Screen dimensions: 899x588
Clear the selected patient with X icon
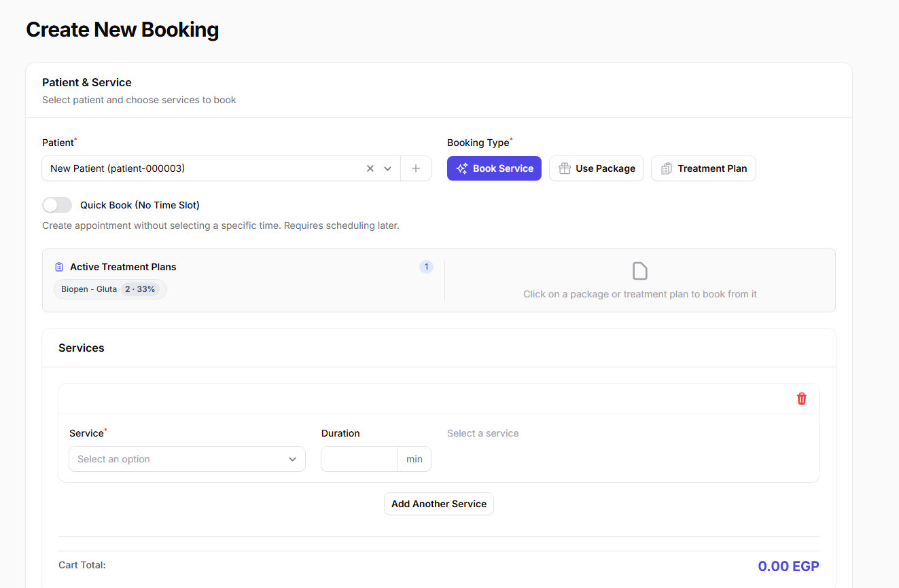coord(370,168)
